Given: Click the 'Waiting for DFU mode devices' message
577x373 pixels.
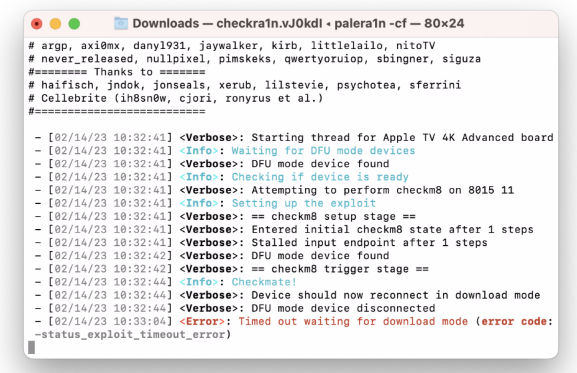Looking at the screenshot, I should coord(323,150).
